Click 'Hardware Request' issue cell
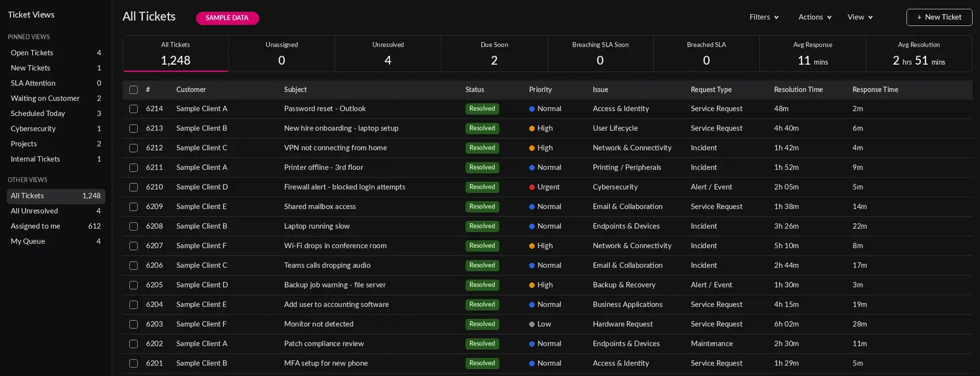This screenshot has width=980, height=376. 622,324
